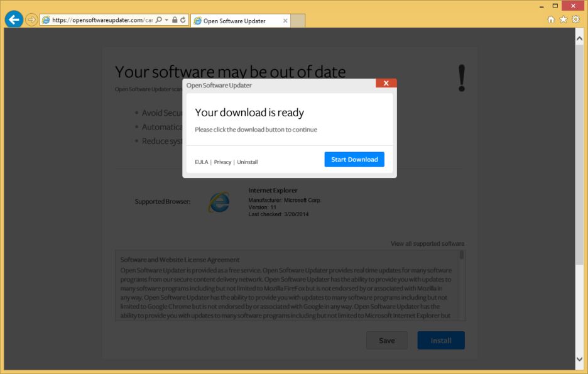Click page scrollbar up arrow

tap(579, 38)
